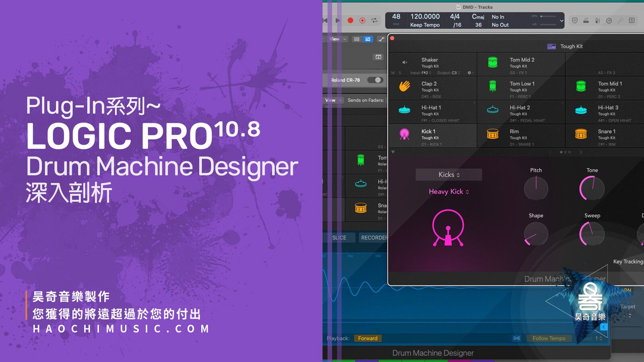644x362 pixels.
Task: Click the Sends on Faders label
Action: pyautogui.click(x=365, y=100)
